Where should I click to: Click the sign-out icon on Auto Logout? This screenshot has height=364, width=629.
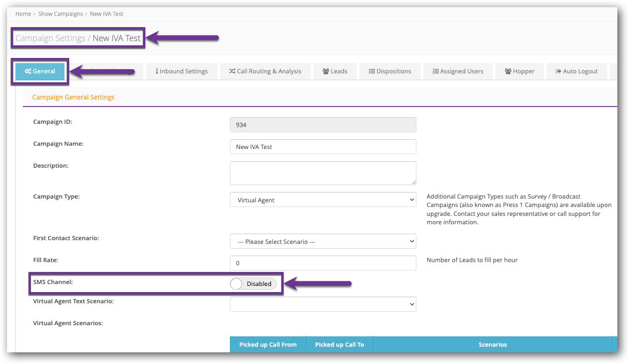tap(558, 71)
